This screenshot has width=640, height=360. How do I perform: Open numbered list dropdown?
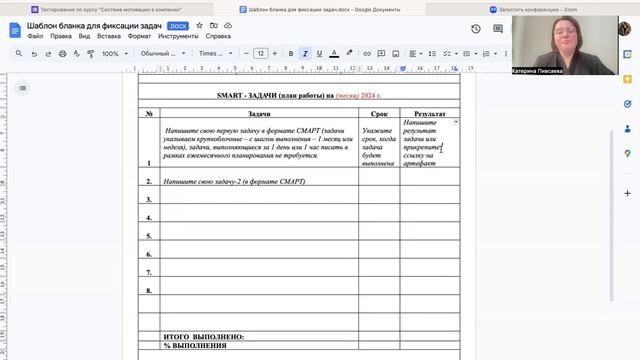click(490, 53)
